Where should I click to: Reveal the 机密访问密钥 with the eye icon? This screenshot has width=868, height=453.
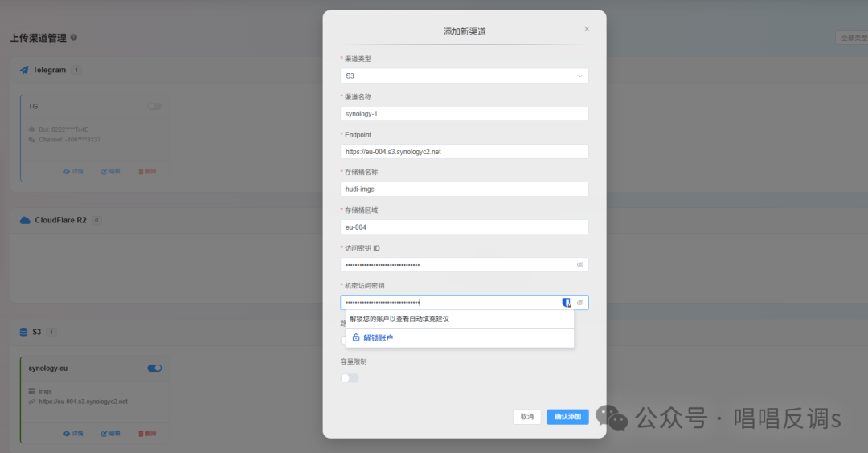tap(579, 303)
